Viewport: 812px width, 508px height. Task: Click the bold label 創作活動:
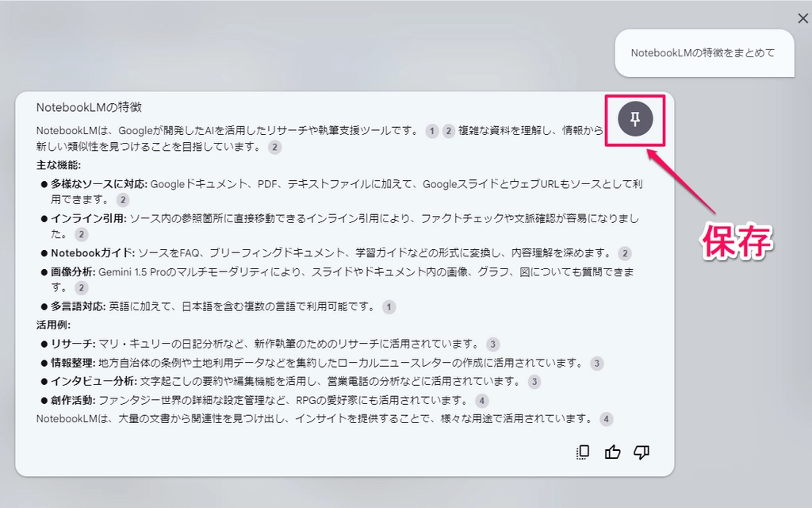73,400
